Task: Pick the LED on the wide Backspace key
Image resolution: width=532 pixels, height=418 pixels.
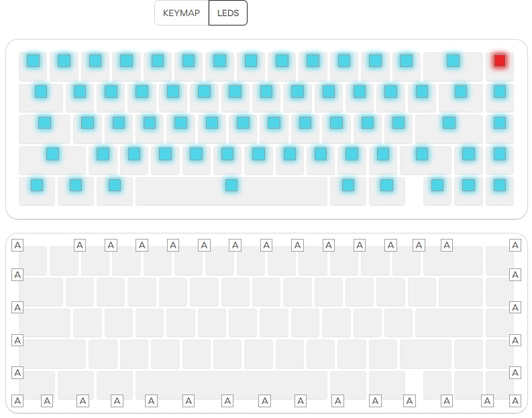Action: pos(454,61)
